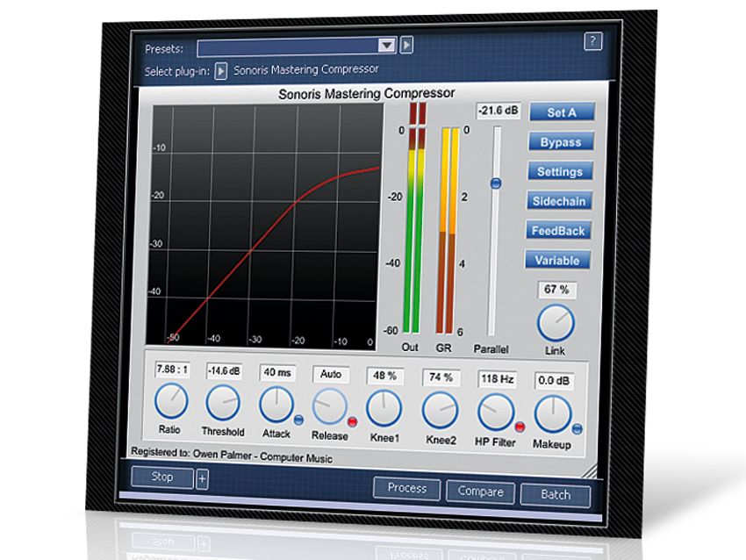Enable the Bypass toggle
The image size is (746, 560).
560,141
